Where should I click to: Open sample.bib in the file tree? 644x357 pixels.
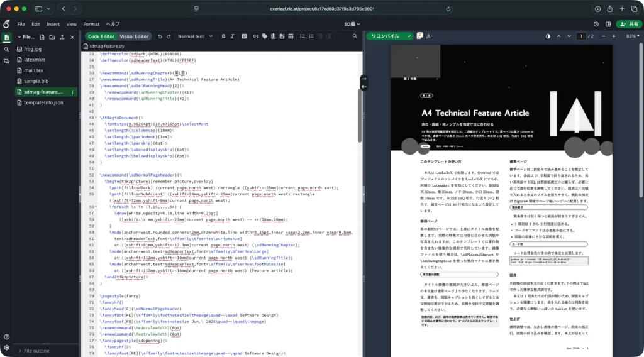tap(36, 81)
